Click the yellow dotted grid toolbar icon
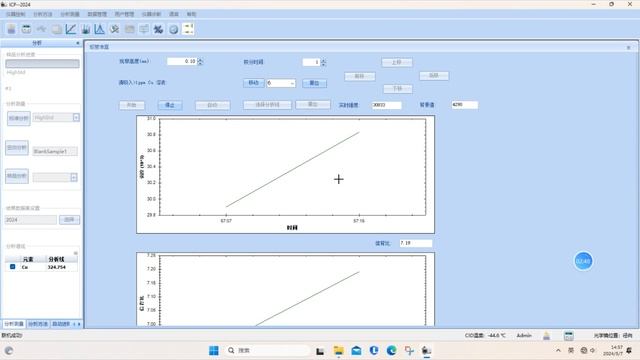 [x=188, y=29]
